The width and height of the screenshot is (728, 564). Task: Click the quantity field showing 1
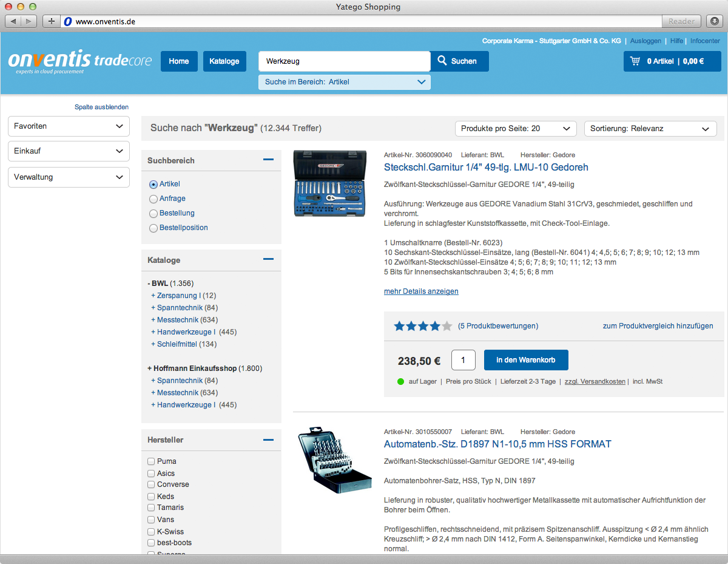pyautogui.click(x=463, y=360)
